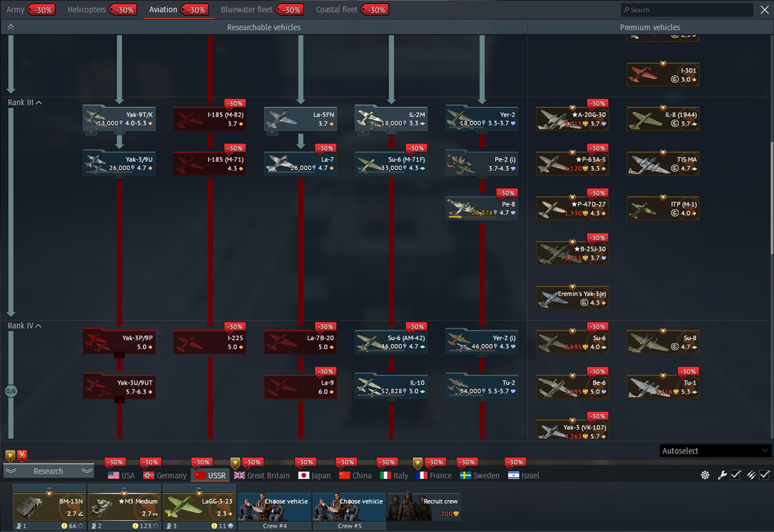Click the 0/6 rank progress marker
This screenshot has height=532, width=774.
coord(11,391)
